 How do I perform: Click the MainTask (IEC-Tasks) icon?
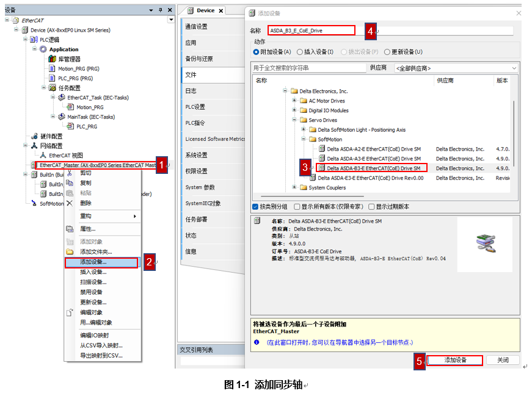pos(62,117)
